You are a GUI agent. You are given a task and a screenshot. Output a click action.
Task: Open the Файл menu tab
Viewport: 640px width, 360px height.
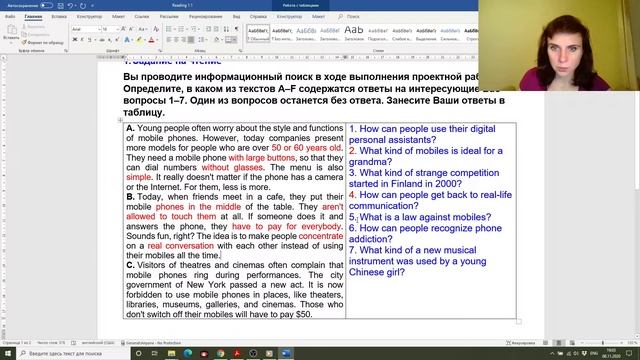coord(10,17)
